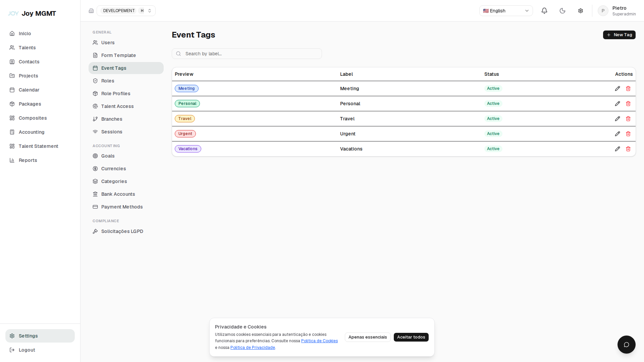Click the Vacations label cell

pos(351,149)
